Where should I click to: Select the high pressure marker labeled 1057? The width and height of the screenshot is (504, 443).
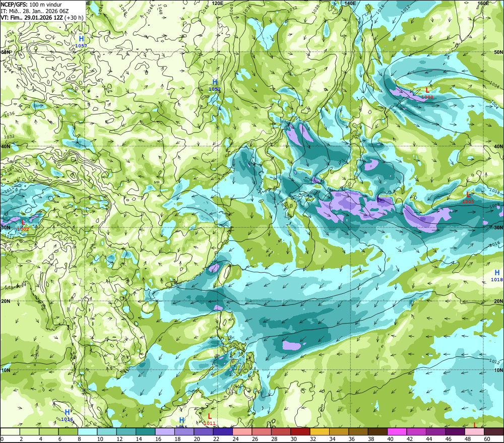pos(81,42)
